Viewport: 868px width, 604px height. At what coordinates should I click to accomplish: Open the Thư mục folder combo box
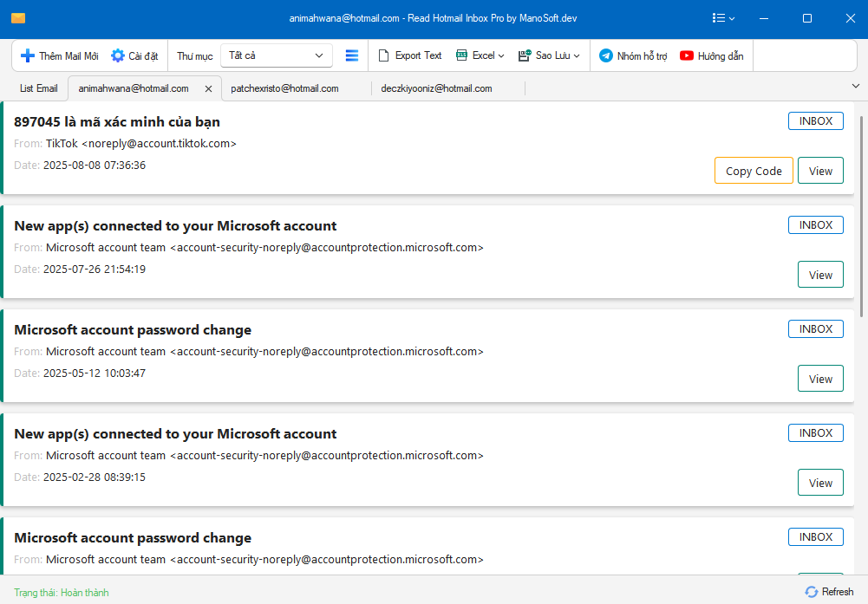click(277, 55)
